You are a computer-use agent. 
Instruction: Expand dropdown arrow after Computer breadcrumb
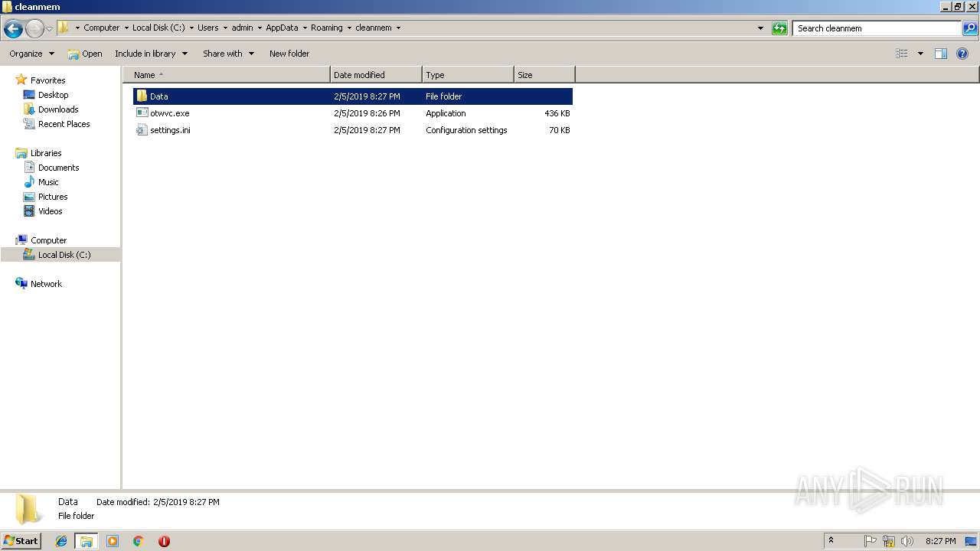(126, 28)
